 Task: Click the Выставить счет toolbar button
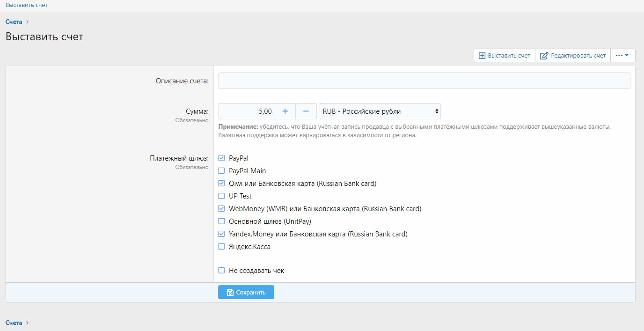505,56
